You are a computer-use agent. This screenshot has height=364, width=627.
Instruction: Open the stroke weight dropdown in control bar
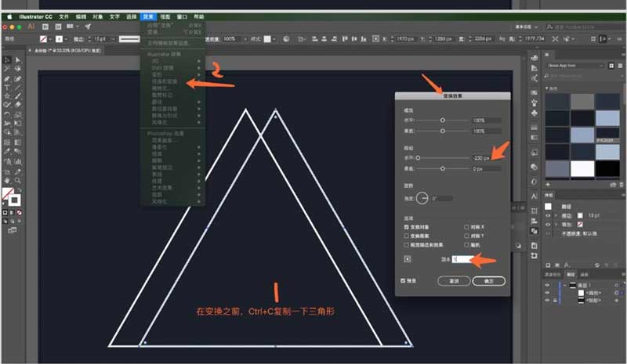click(113, 39)
